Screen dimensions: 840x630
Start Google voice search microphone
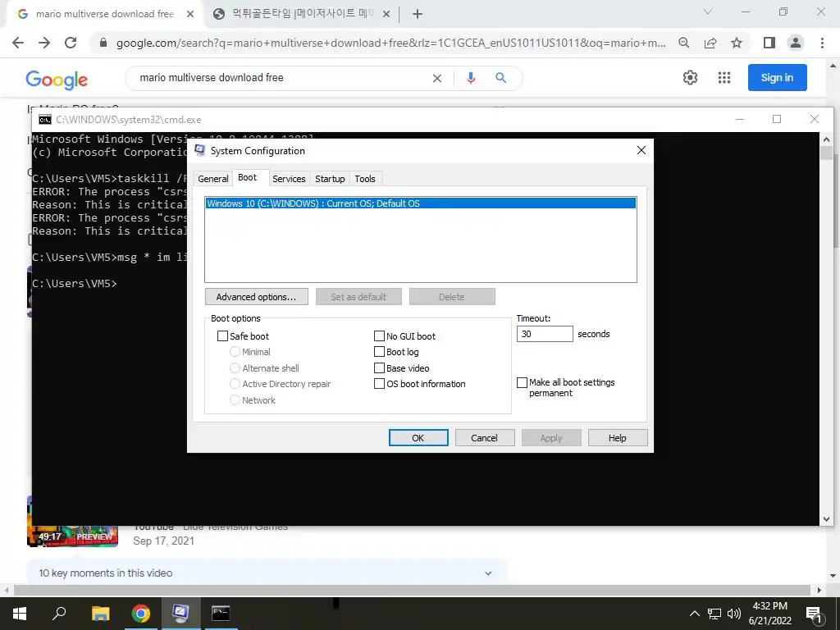click(470, 78)
